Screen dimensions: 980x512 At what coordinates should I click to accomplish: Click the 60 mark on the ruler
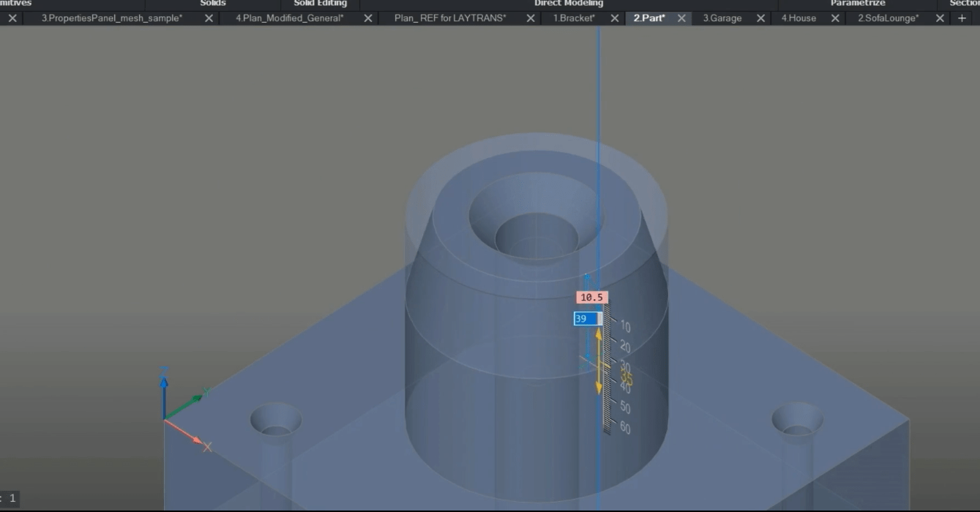point(625,428)
